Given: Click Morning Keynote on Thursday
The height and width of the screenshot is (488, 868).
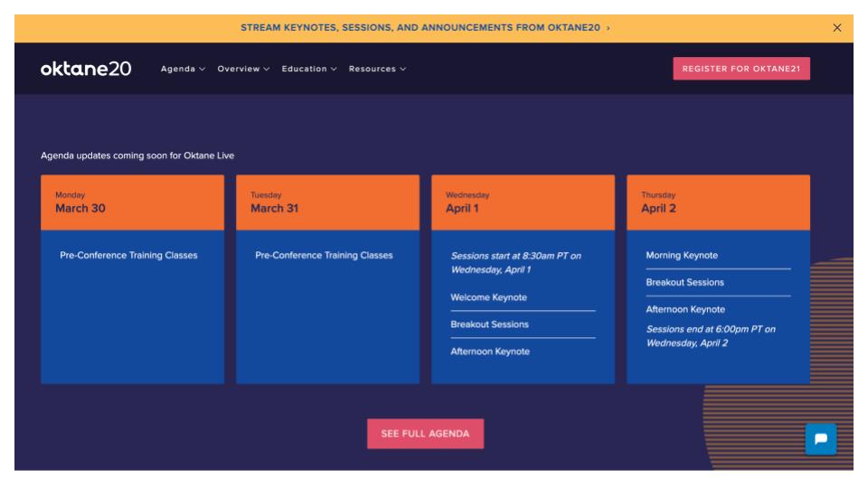Looking at the screenshot, I should click(682, 255).
